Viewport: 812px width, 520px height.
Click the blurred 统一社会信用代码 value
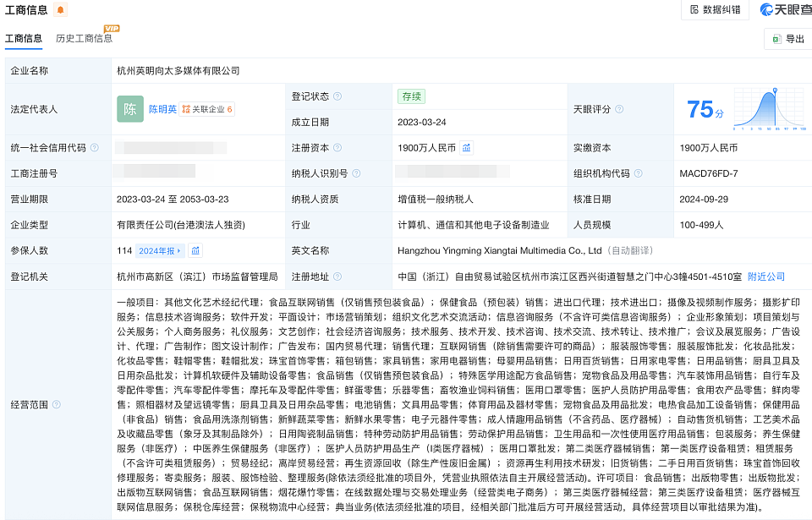[171, 148]
